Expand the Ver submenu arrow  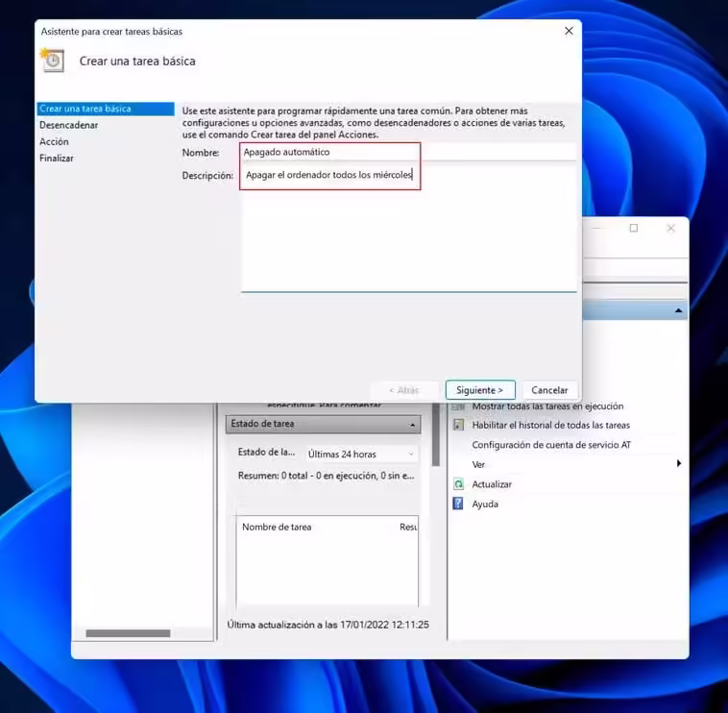pos(679,463)
